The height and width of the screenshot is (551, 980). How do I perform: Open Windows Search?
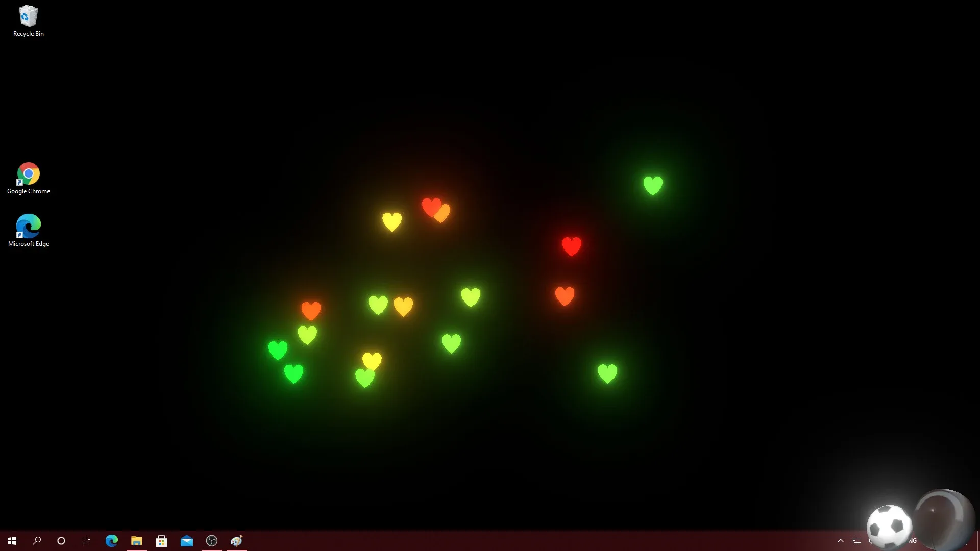pyautogui.click(x=36, y=541)
